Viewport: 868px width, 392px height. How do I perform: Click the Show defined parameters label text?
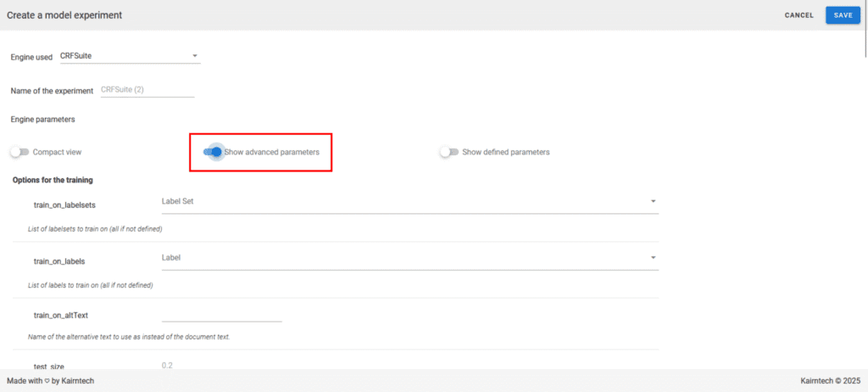(505, 152)
